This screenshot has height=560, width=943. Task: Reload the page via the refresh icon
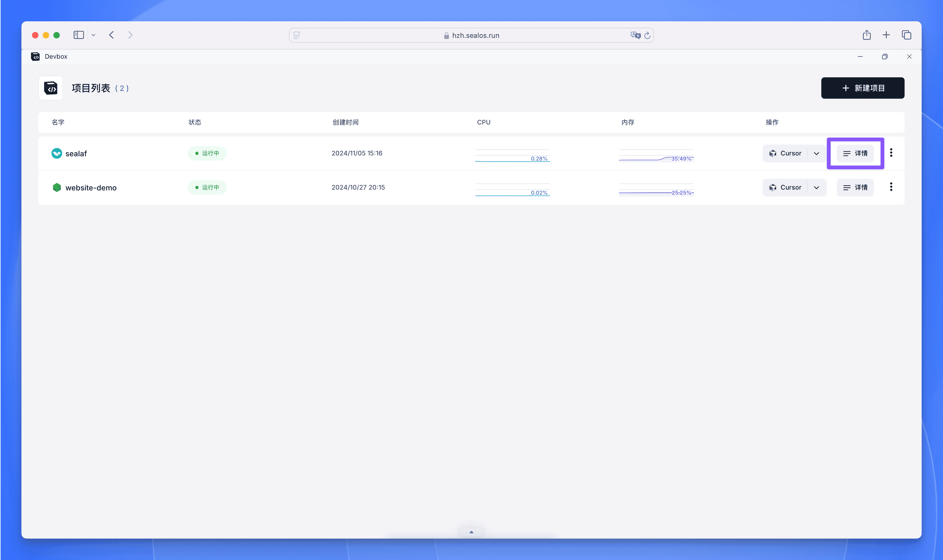(x=647, y=35)
